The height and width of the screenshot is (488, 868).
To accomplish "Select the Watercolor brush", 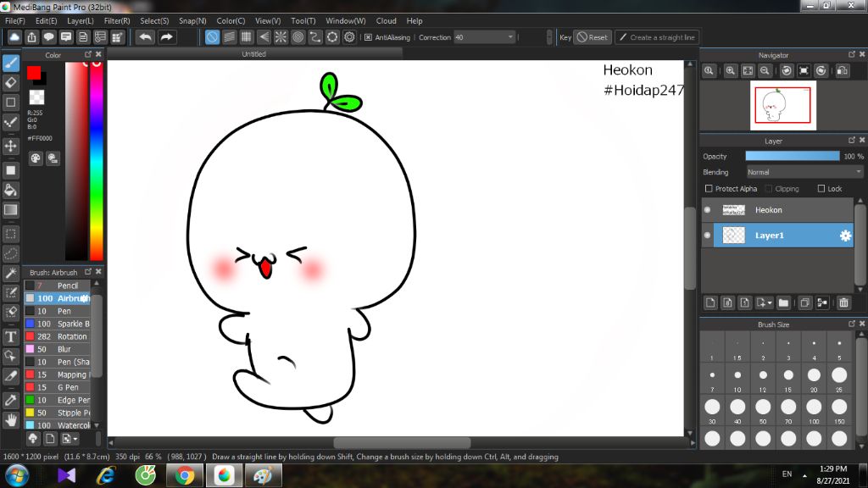I will (x=57, y=425).
